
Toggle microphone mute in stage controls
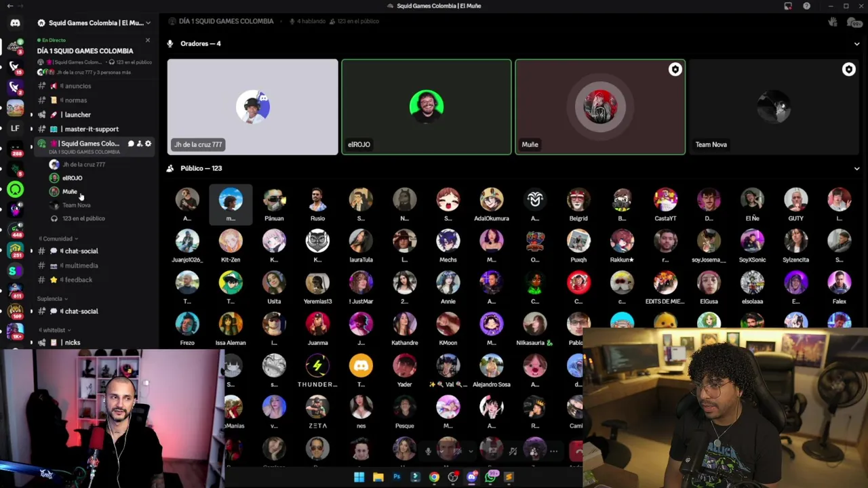[428, 451]
